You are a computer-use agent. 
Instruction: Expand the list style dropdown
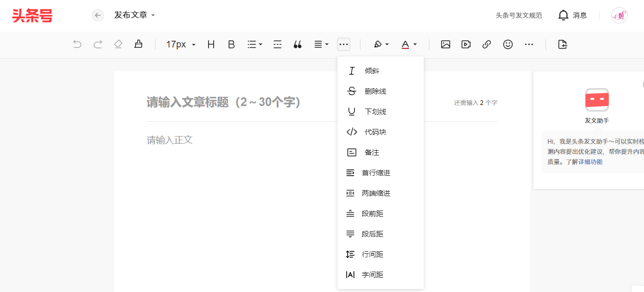[x=255, y=44]
